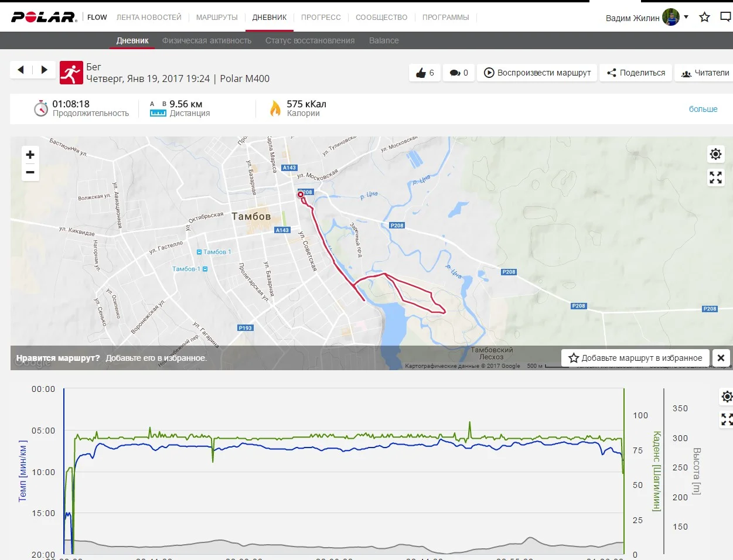Image resolution: width=733 pixels, height=560 pixels.
Task: Open notifications chat icon in header
Action: click(726, 17)
